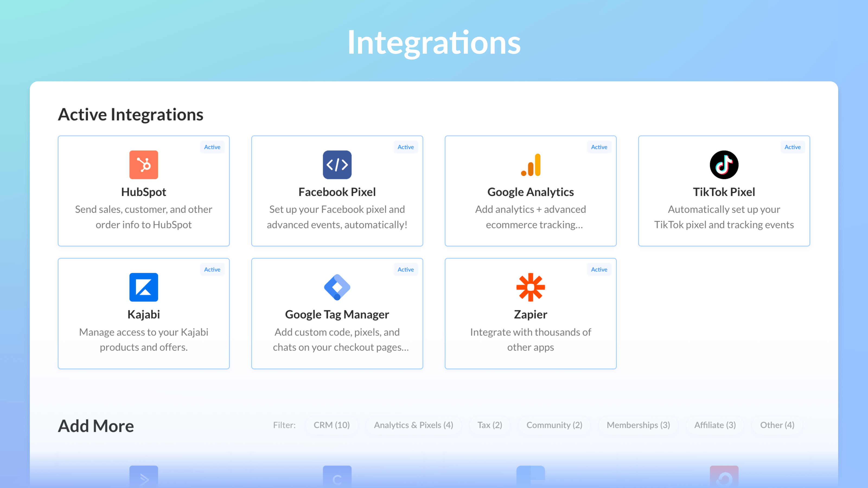The image size is (868, 488).
Task: Click the Active badge on Zapier card
Action: point(599,269)
